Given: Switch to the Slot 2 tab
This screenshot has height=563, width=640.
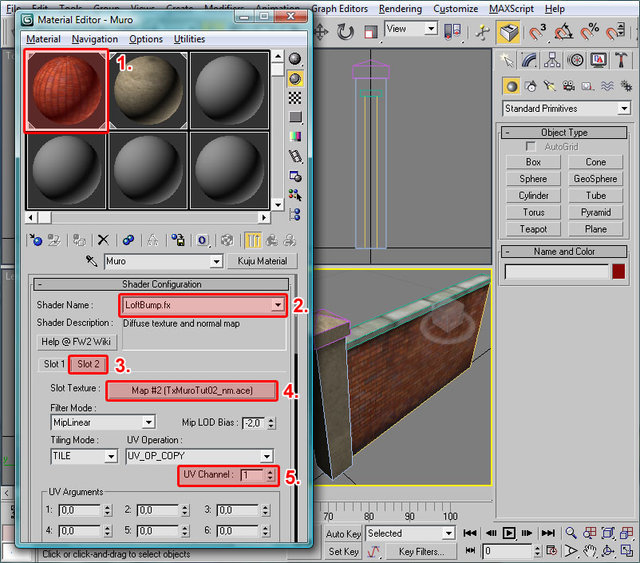Looking at the screenshot, I should point(89,364).
